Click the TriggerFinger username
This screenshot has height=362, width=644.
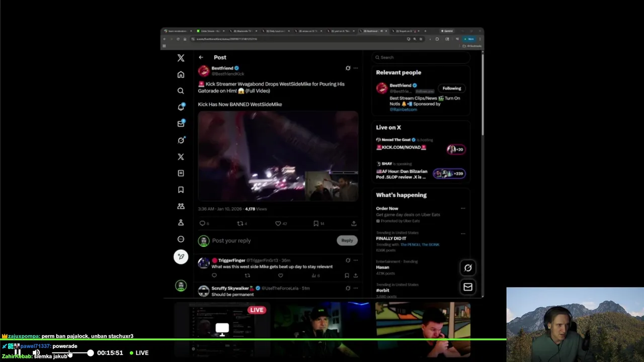[x=231, y=260]
